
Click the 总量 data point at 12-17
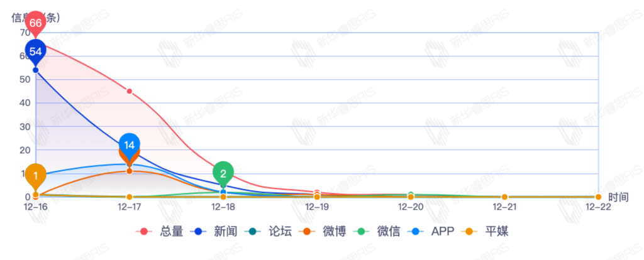[130, 91]
